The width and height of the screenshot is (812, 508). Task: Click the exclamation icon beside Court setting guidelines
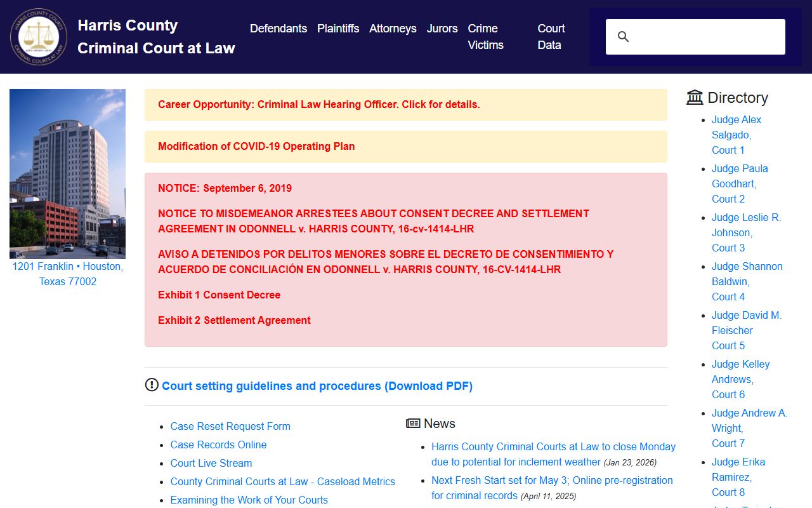pos(152,385)
